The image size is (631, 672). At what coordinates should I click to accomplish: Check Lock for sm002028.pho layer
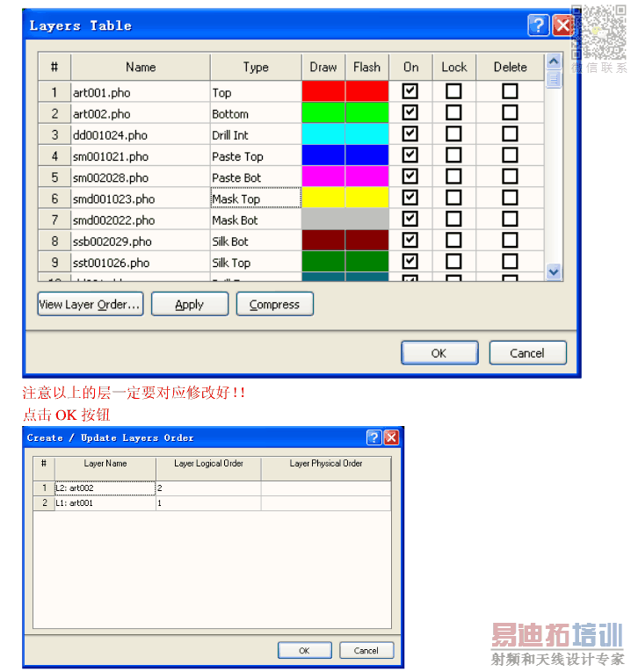453,177
